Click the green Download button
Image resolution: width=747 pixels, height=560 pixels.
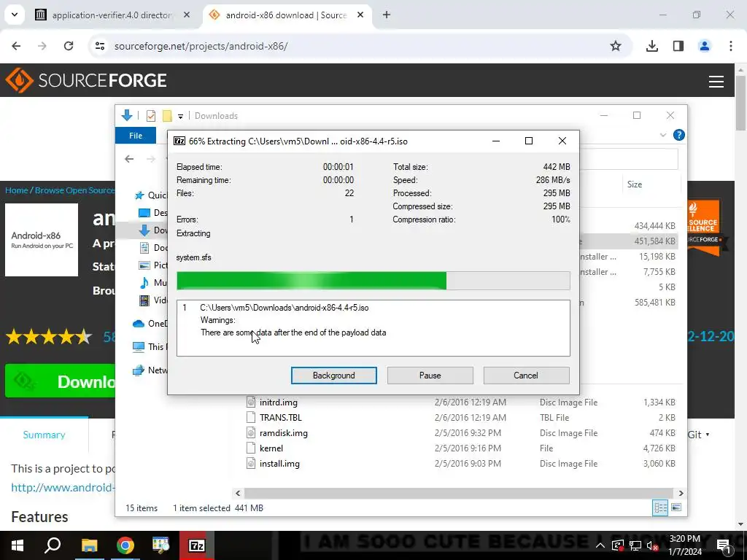(x=60, y=381)
